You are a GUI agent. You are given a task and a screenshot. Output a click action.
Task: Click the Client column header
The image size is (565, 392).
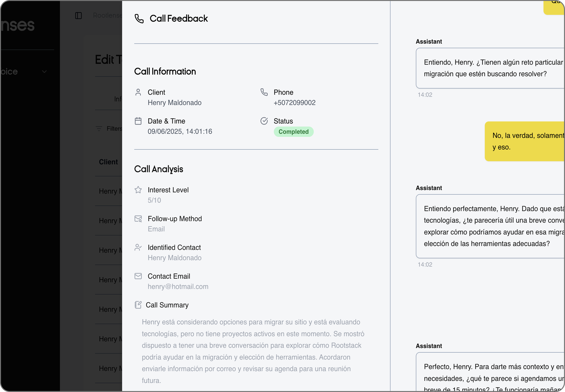108,162
